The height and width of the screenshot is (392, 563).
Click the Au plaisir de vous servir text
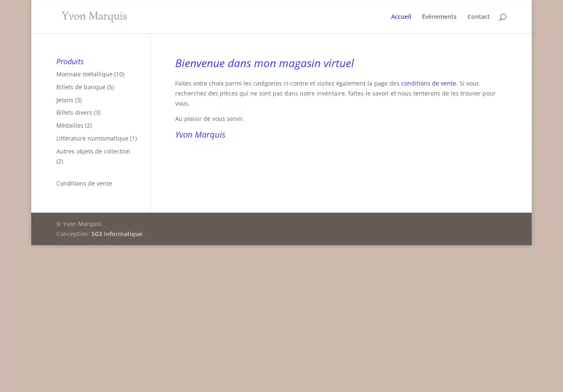point(209,119)
